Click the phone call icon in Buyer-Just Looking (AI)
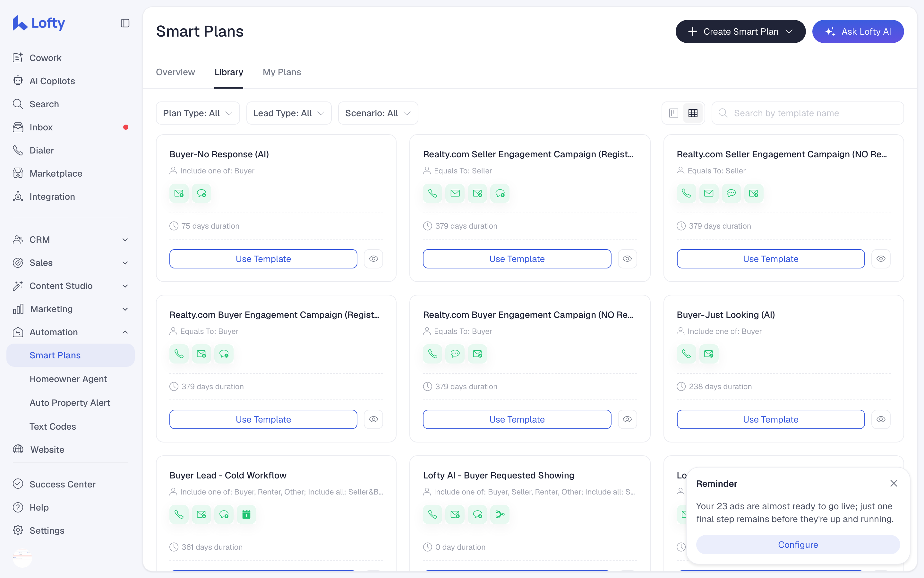924x578 pixels. pyautogui.click(x=686, y=354)
